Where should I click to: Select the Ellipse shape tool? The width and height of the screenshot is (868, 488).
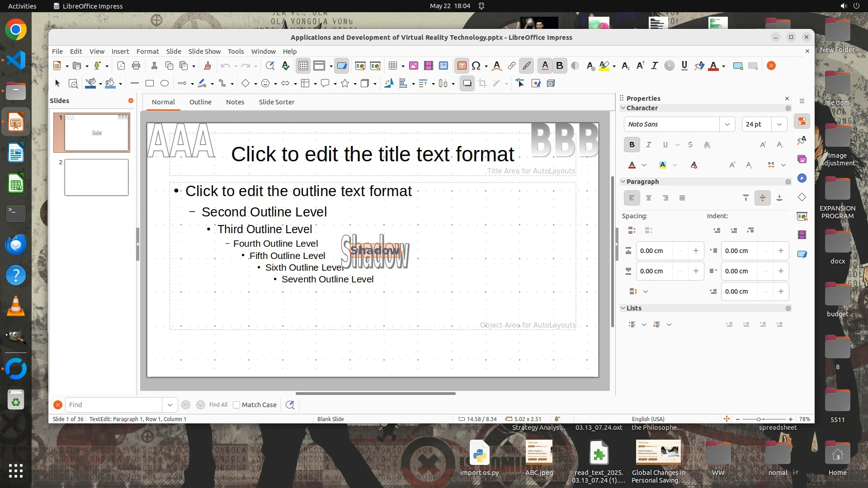pyautogui.click(x=165, y=83)
